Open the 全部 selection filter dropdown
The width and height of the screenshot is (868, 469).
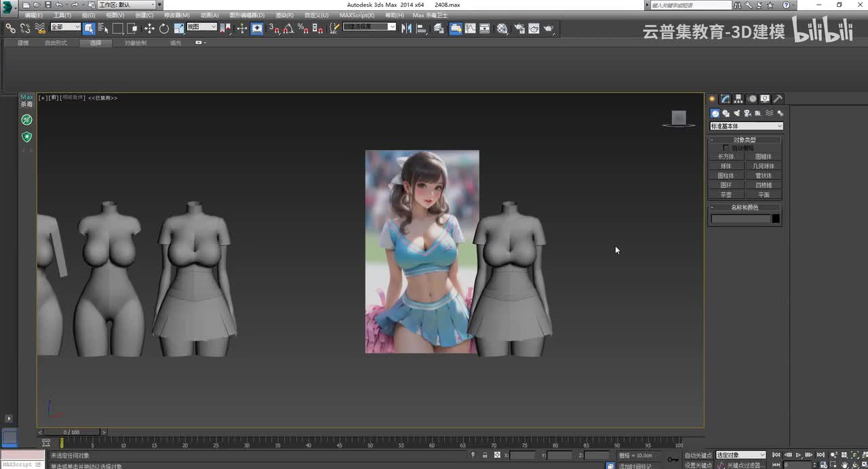(65, 27)
